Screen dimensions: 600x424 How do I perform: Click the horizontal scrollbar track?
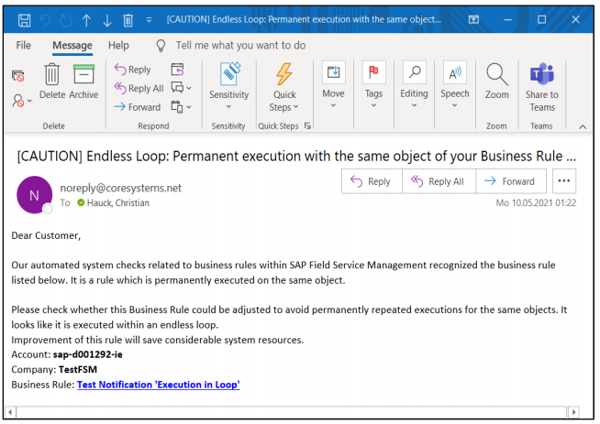tap(292, 412)
